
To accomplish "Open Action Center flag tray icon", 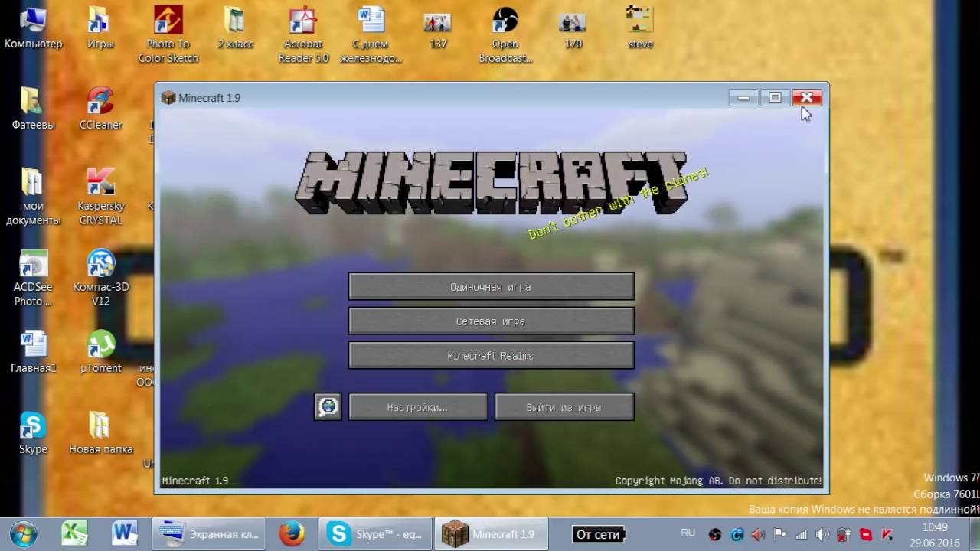I will 779,534.
